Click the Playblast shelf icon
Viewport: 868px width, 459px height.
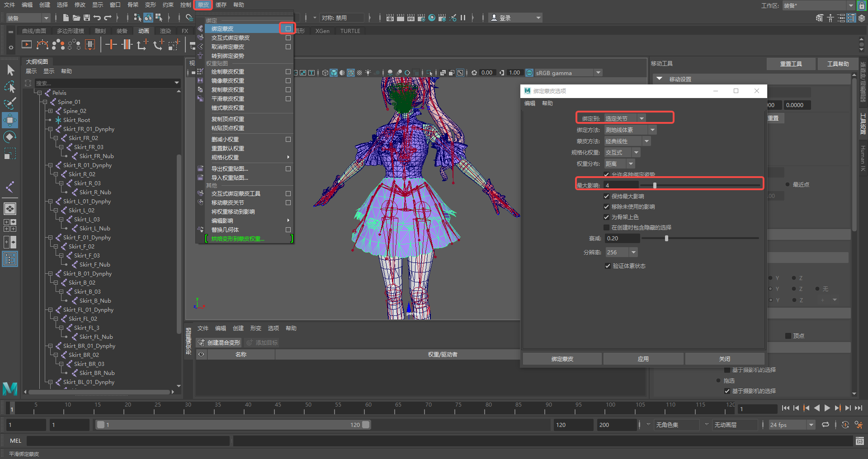point(27,44)
